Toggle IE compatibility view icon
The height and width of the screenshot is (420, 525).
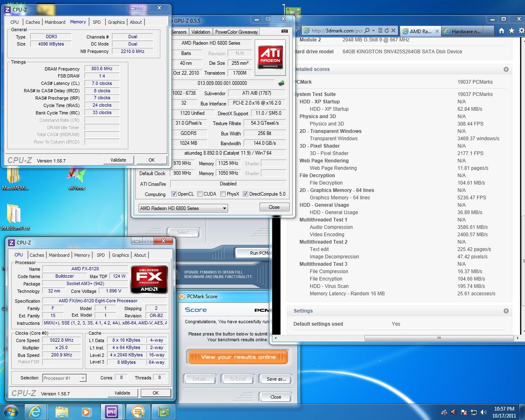click(380, 31)
